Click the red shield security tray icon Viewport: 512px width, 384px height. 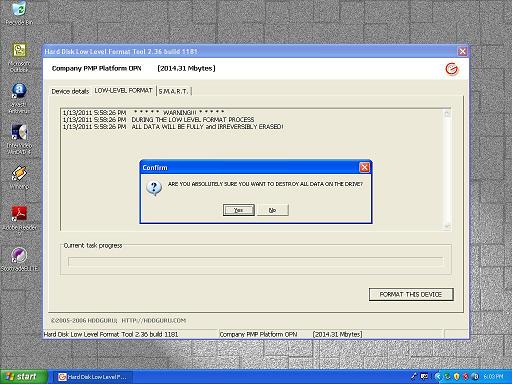point(466,377)
